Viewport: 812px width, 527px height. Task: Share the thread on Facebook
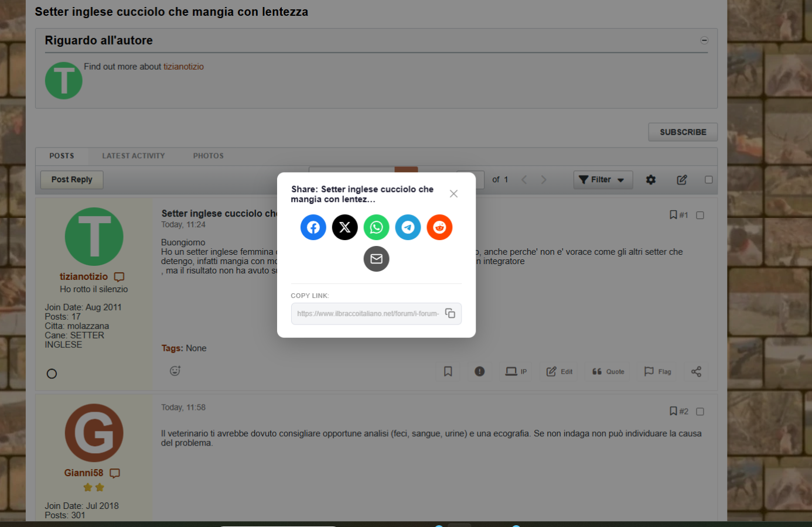(x=313, y=227)
